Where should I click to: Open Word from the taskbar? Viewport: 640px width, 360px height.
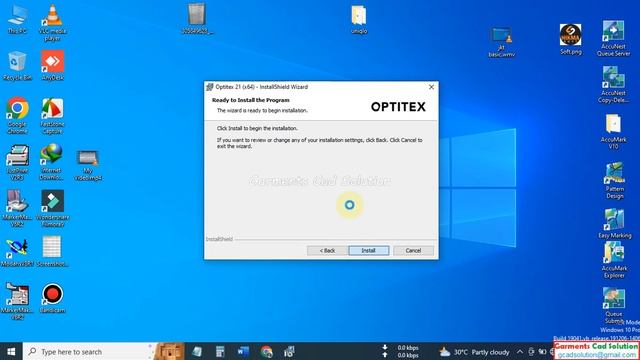pos(243,351)
